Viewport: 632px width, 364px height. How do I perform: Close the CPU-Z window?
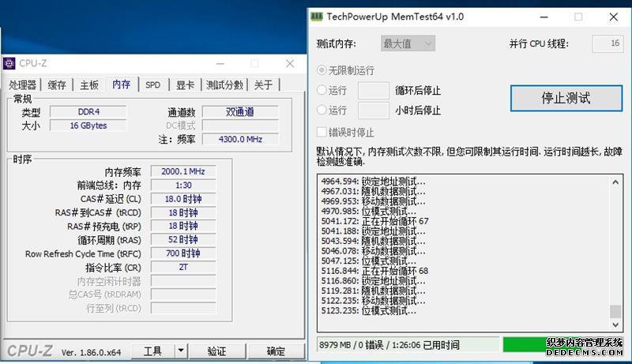pos(290,63)
